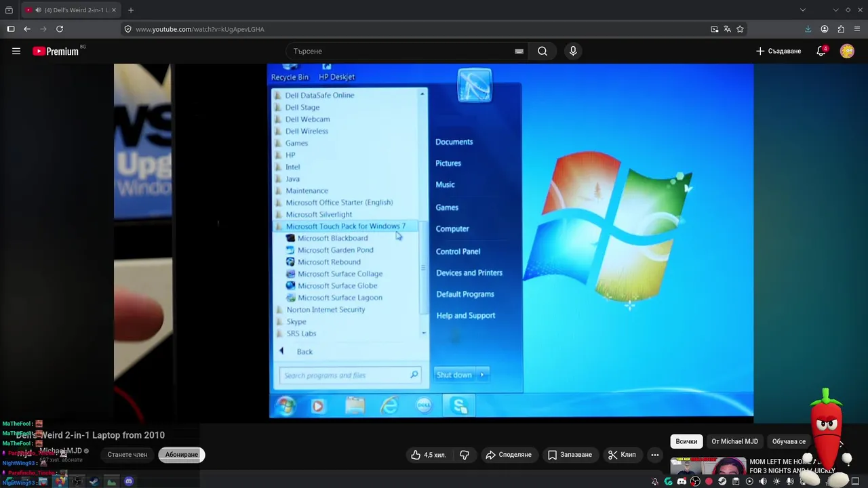This screenshot has height=488, width=868.
Task: Select the Всички filter chip
Action: [x=686, y=441]
